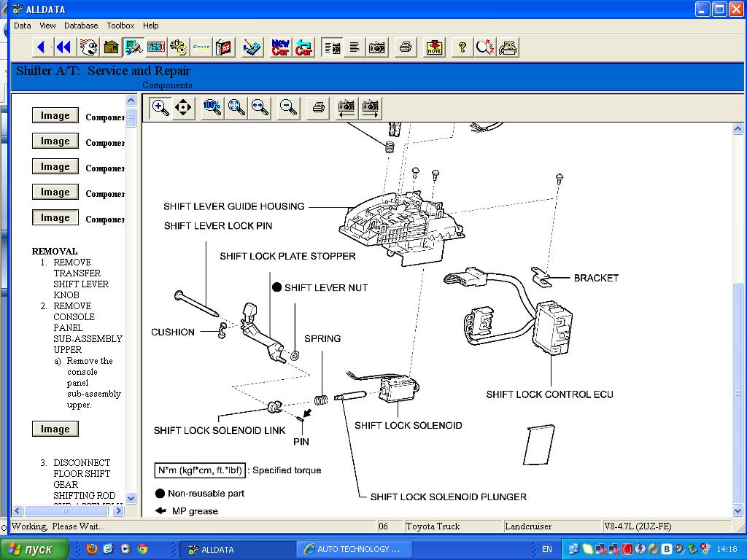
Task: Click the double blue left arrow icon
Action: tap(63, 47)
